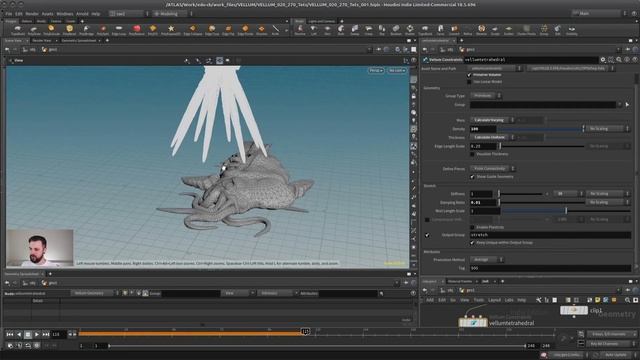Click the yellow sticky note icon in network editor
Image resolution: width=640 pixels, height=360 pixels.
coord(598,300)
